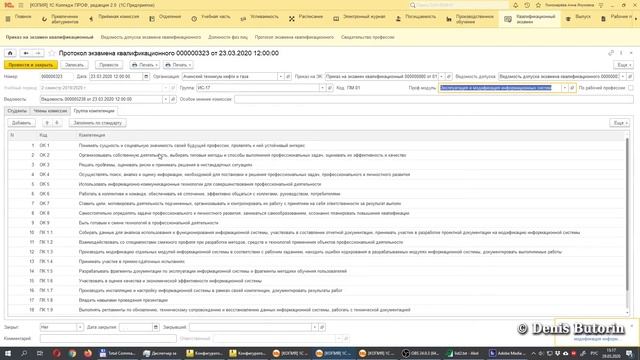Screen dimensions: 640x360
Task: Expand the Проф модуль dropdown
Action: [564, 88]
